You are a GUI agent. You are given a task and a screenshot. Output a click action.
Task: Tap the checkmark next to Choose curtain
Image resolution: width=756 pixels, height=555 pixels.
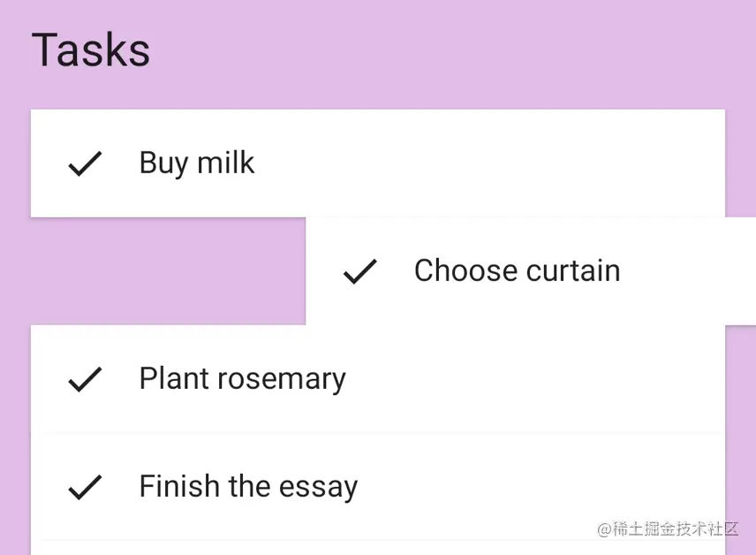pyautogui.click(x=360, y=271)
